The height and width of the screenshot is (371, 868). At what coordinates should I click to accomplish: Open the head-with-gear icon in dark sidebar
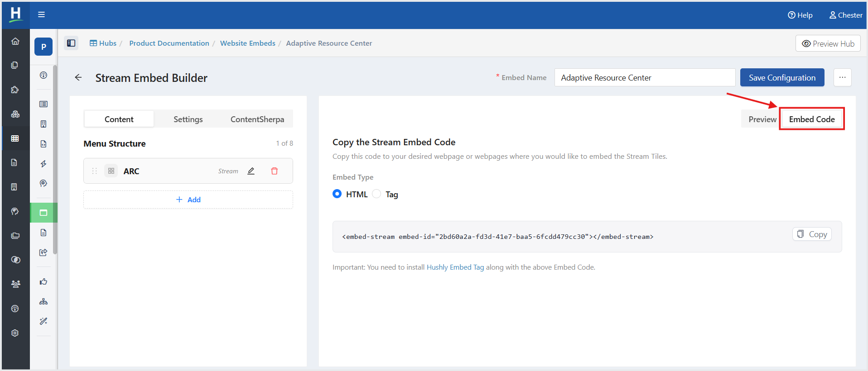pyautogui.click(x=15, y=211)
